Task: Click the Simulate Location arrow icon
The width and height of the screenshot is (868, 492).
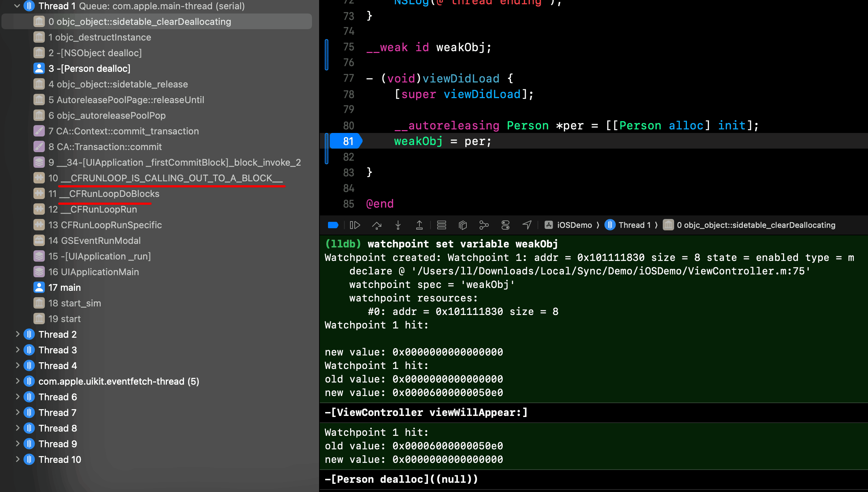Action: [x=527, y=225]
